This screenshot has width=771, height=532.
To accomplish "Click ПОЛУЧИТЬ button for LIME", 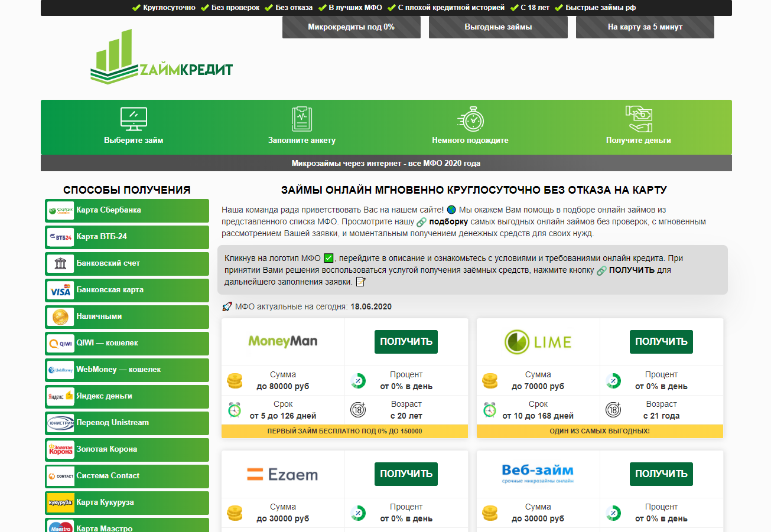I will tap(661, 342).
